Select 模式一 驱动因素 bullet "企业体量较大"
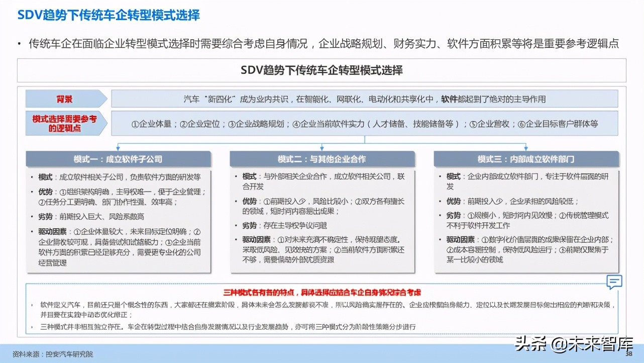The image size is (644, 363). tap(120, 247)
